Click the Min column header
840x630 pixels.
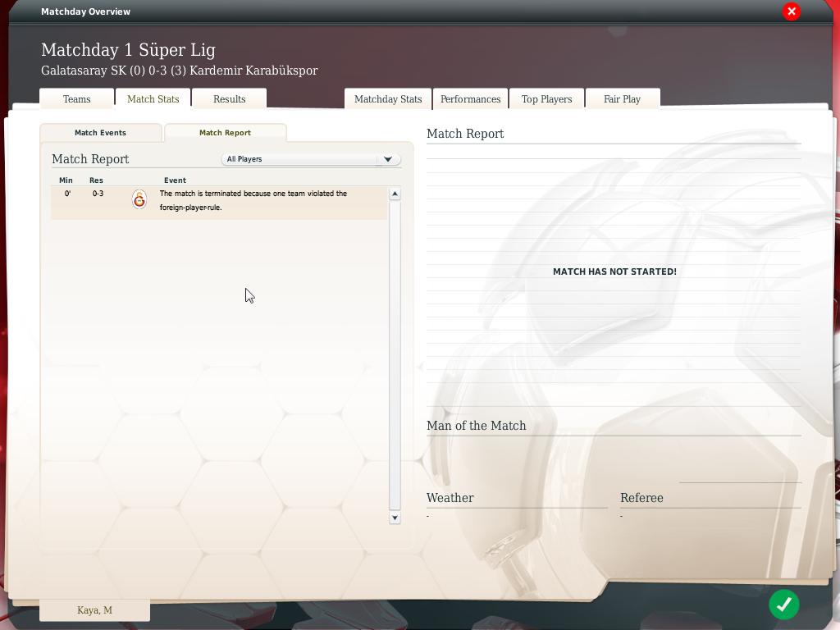coord(66,180)
